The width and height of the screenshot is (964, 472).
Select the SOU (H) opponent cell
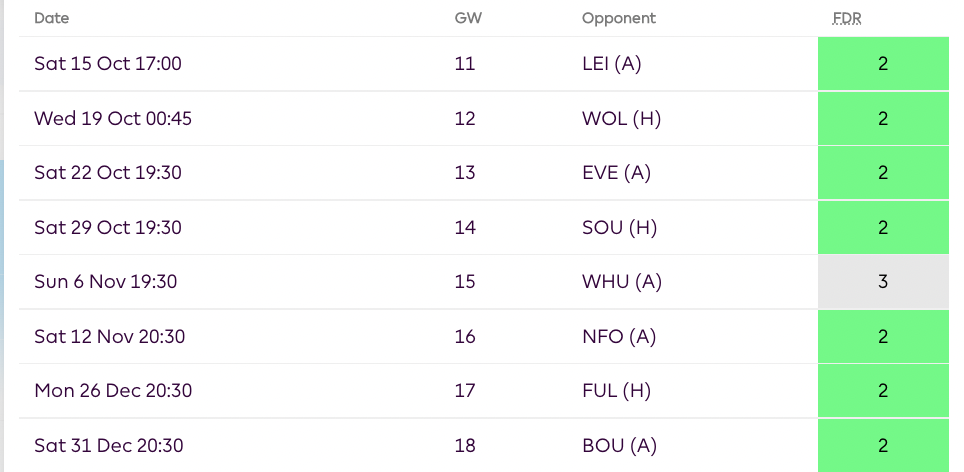pyautogui.click(x=619, y=227)
